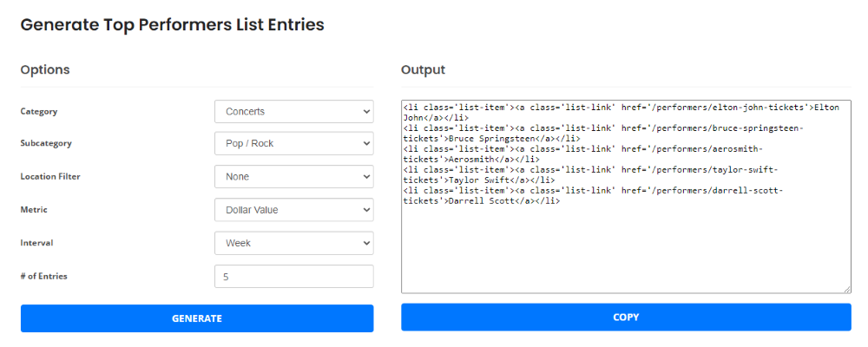Viewport: 868px width, 347px height.
Task: Click the Options section heading
Action: pos(45,69)
